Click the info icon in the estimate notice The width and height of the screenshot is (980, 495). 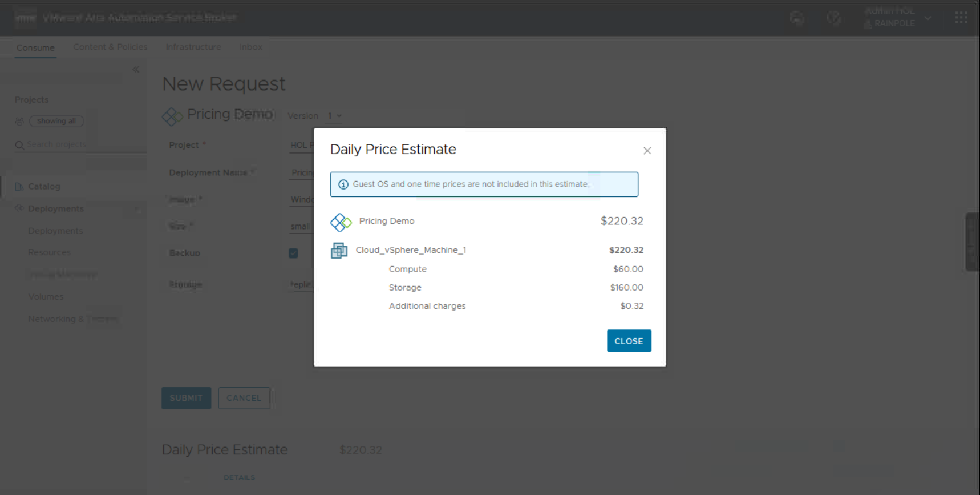tap(343, 184)
